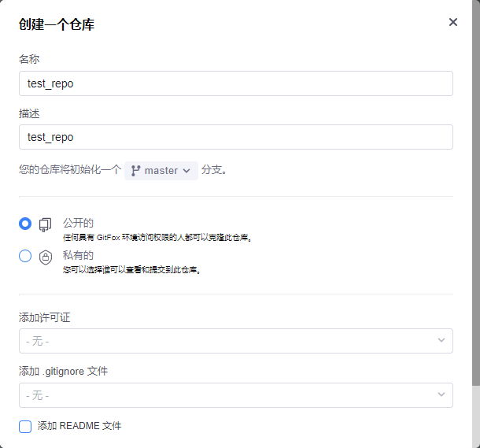Click the private repository lock icon
The image size is (480, 448).
46,257
